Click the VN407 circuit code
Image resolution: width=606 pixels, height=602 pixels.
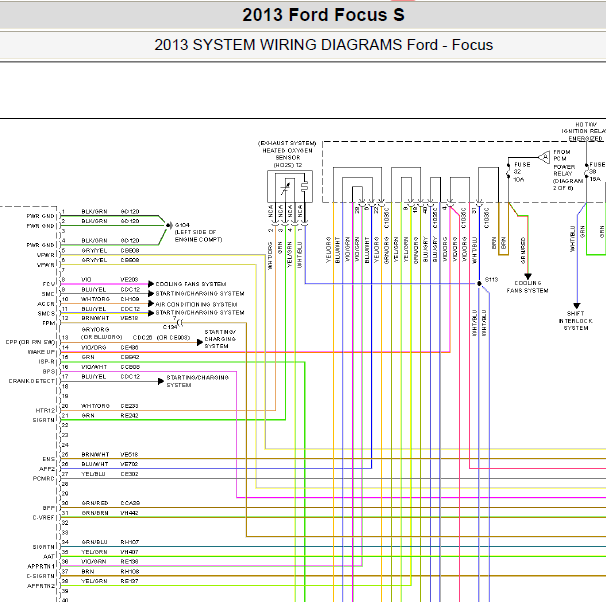[x=129, y=552]
